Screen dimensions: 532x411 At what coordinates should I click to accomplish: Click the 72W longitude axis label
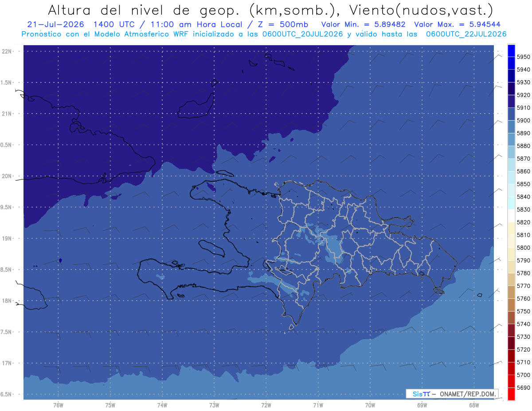click(266, 405)
